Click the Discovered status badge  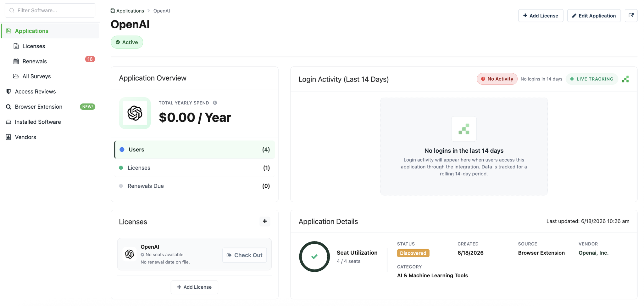[413, 253]
